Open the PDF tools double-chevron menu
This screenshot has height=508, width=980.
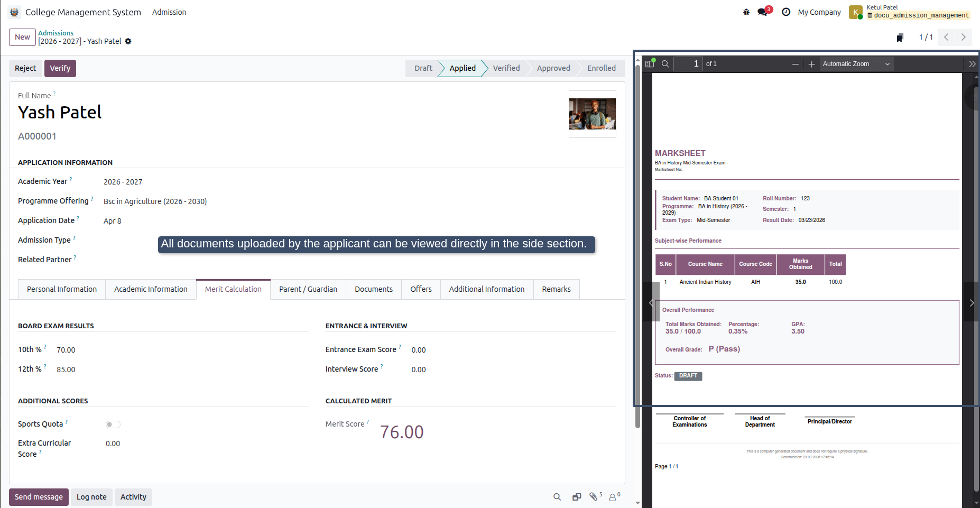point(972,64)
